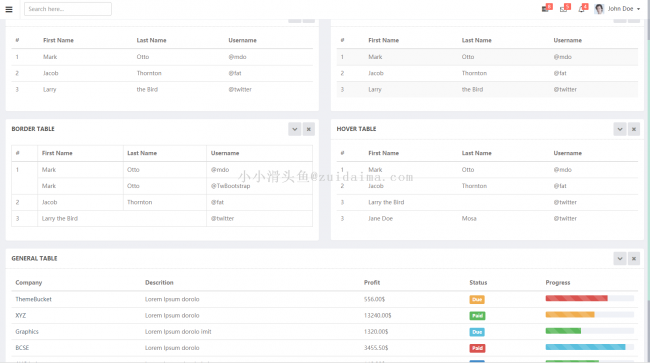Image resolution: width=650 pixels, height=363 pixels.
Task: Click the blue Due badge for Graphics
Action: click(x=477, y=332)
